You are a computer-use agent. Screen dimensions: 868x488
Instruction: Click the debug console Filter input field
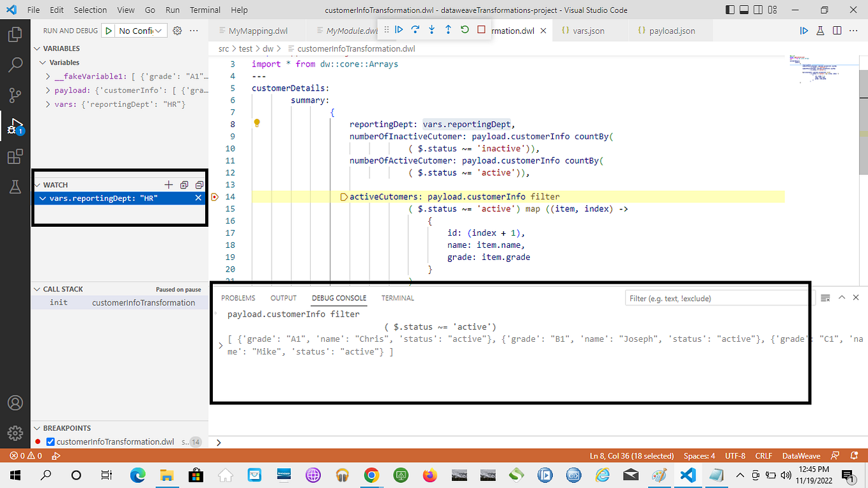[716, 298]
